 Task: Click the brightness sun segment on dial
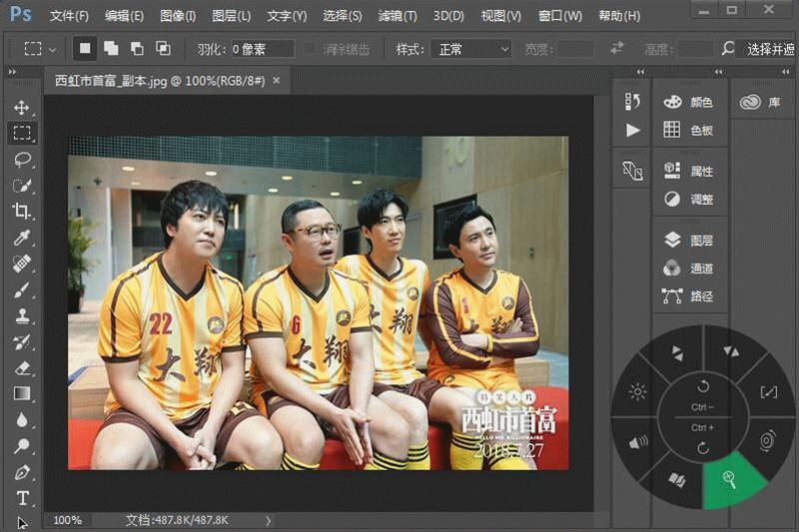637,392
